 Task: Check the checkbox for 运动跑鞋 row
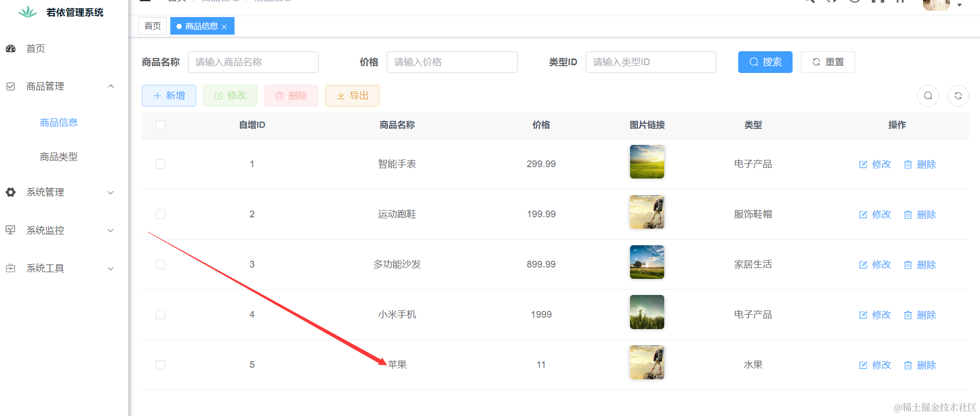160,214
